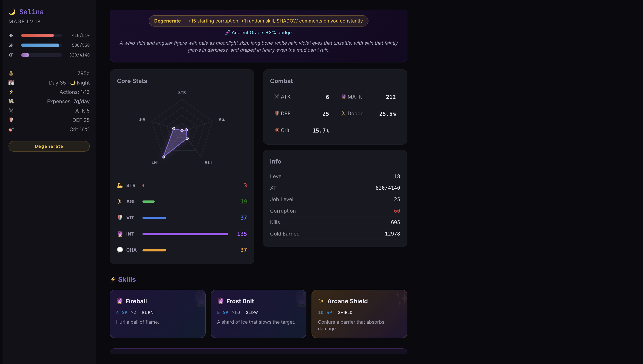Select the Degenerate trait banner at top
This screenshot has width=643, height=364.
click(258, 21)
